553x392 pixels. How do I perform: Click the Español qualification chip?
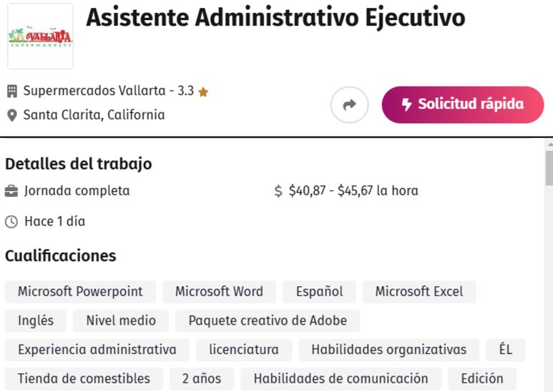tap(319, 292)
